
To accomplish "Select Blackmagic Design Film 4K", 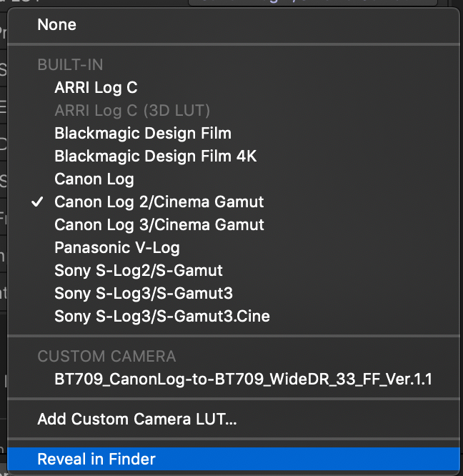I will point(155,157).
